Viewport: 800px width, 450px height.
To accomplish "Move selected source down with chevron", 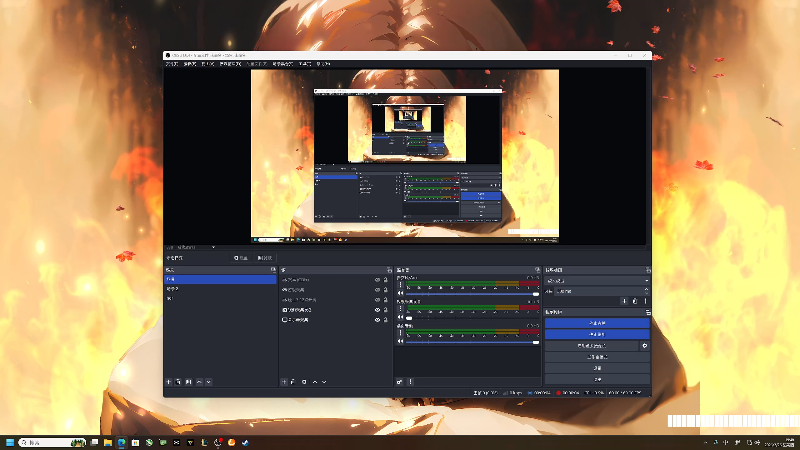I will pos(324,382).
